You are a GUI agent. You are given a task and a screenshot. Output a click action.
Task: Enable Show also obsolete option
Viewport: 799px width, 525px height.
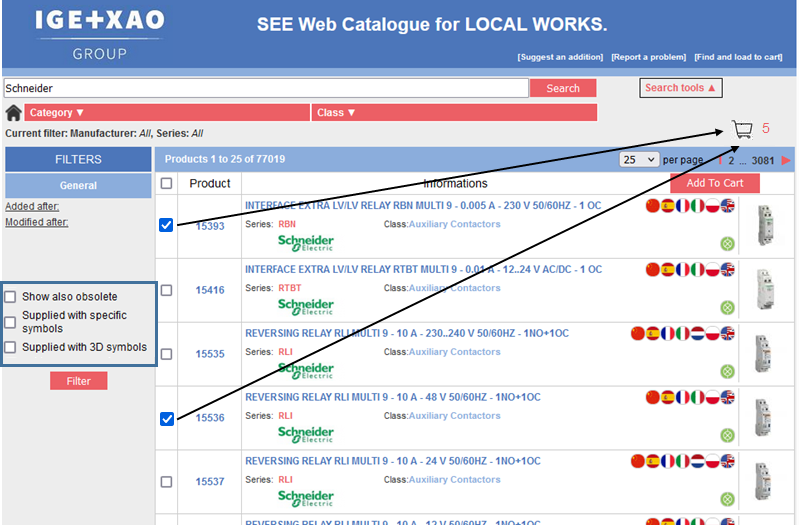click(x=10, y=297)
